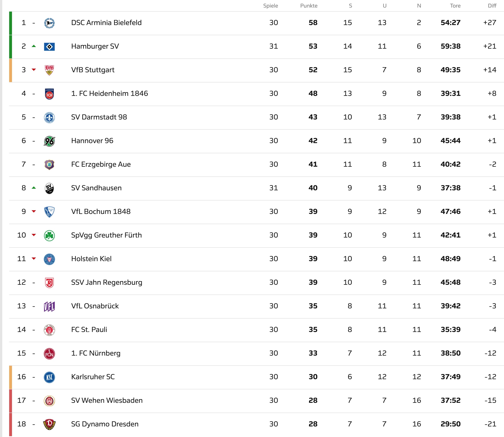Click the purple VfL Osnabrück logo
504x437 pixels.
point(49,307)
